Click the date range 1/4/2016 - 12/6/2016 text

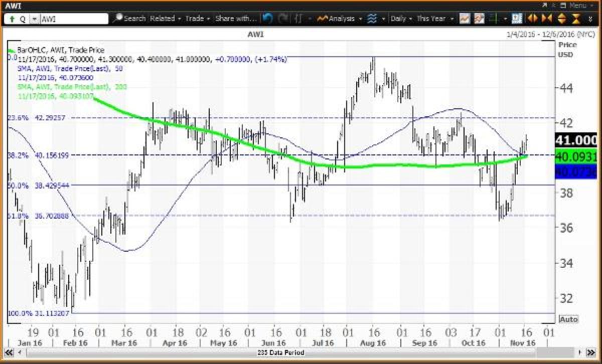551,34
